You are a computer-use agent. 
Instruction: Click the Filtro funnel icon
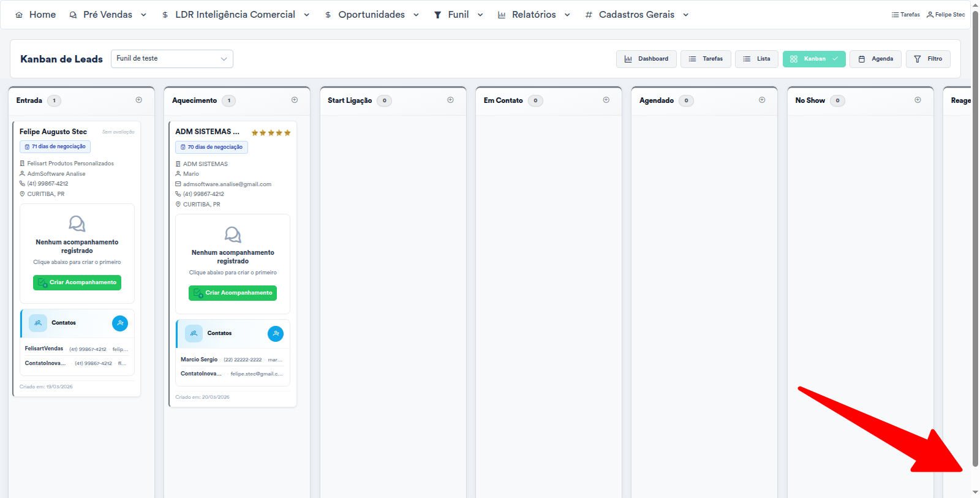[x=918, y=59]
